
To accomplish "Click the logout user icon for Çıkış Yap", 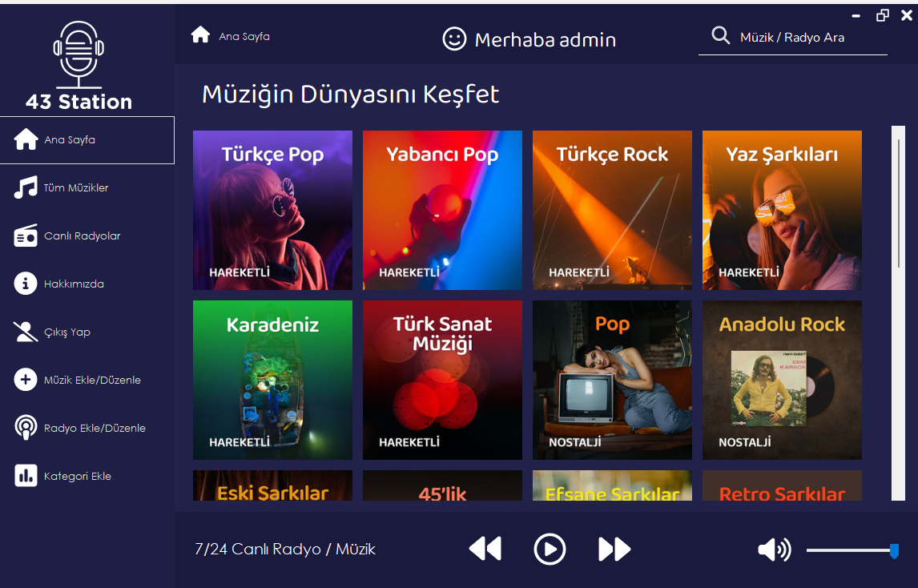I will (26, 332).
